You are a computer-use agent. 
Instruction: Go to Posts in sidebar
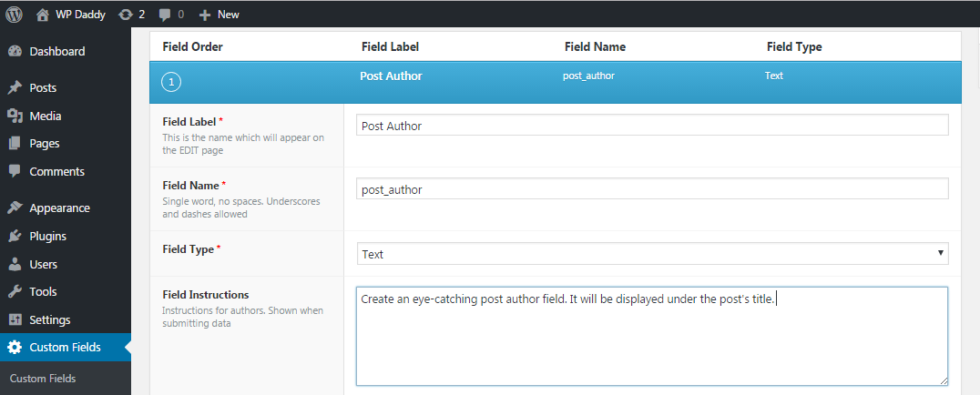point(42,88)
